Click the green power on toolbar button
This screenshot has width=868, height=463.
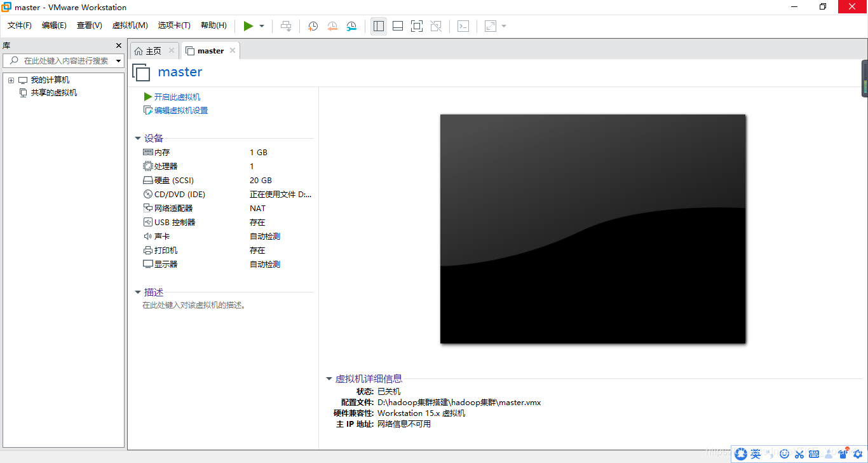(248, 26)
